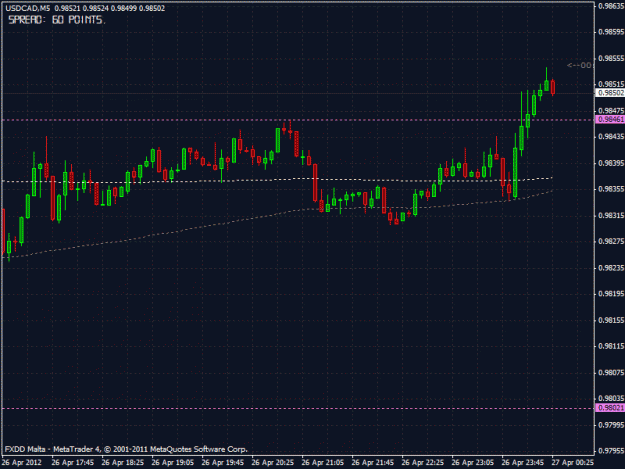Click the FXDD Malta MetaTrader 4 copyright text
625x469 pixels.
coord(126,449)
